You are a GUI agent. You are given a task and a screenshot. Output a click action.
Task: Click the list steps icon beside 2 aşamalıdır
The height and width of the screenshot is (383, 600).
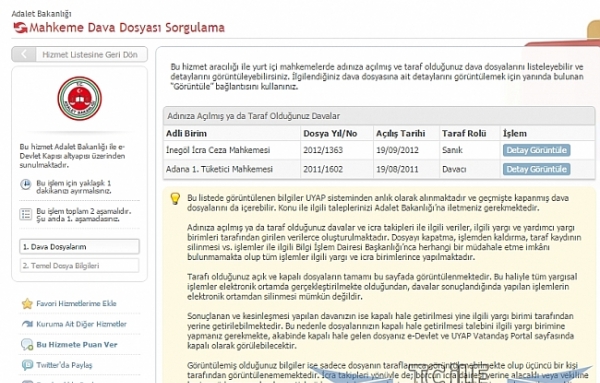tap(26, 214)
